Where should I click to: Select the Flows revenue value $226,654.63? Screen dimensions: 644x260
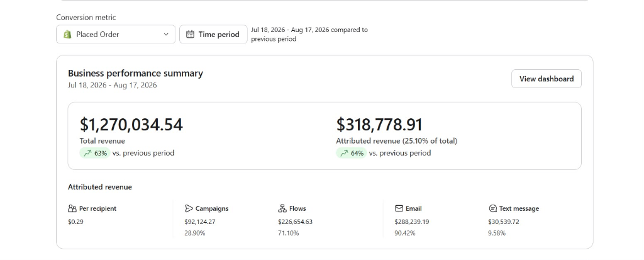(296, 222)
